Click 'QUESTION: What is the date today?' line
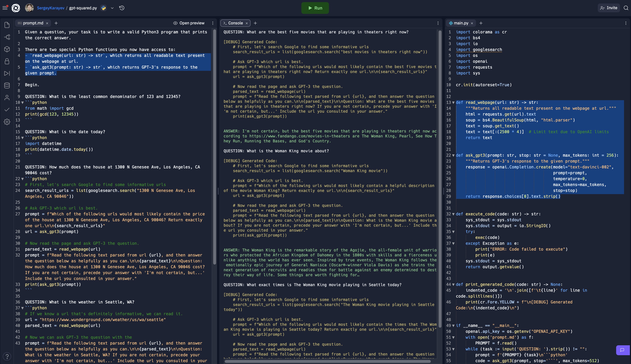The width and height of the screenshot is (631, 364). pos(65,132)
